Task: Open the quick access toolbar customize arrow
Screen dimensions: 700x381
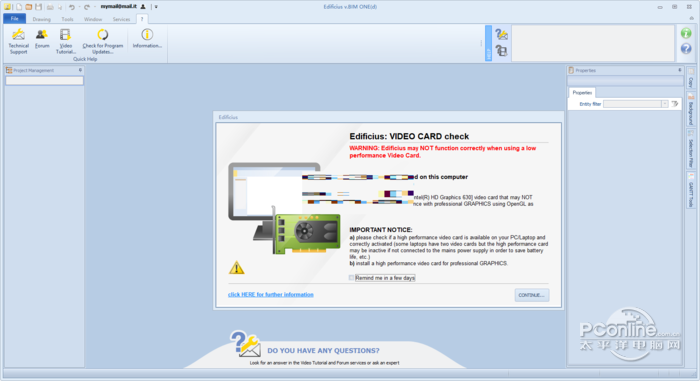Action: tap(156, 7)
